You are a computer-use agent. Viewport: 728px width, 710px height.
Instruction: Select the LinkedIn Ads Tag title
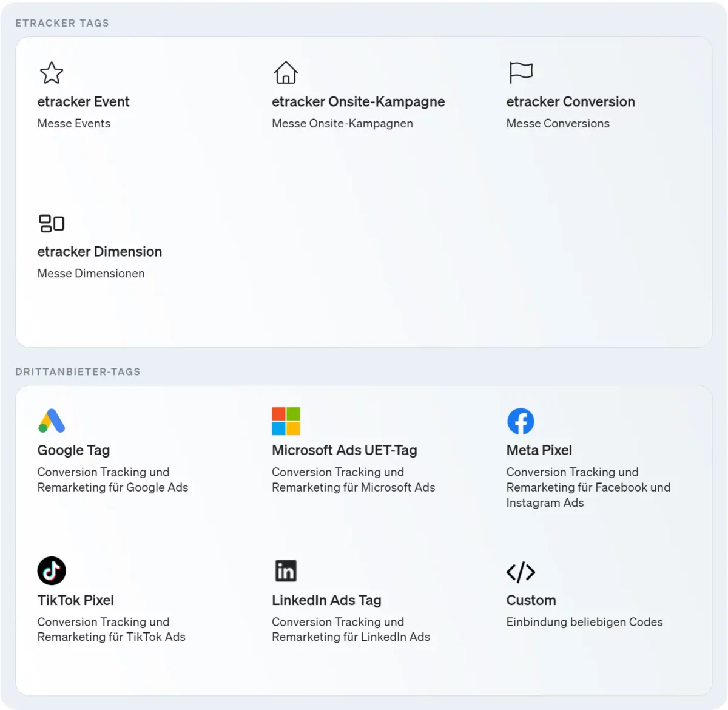point(326,600)
